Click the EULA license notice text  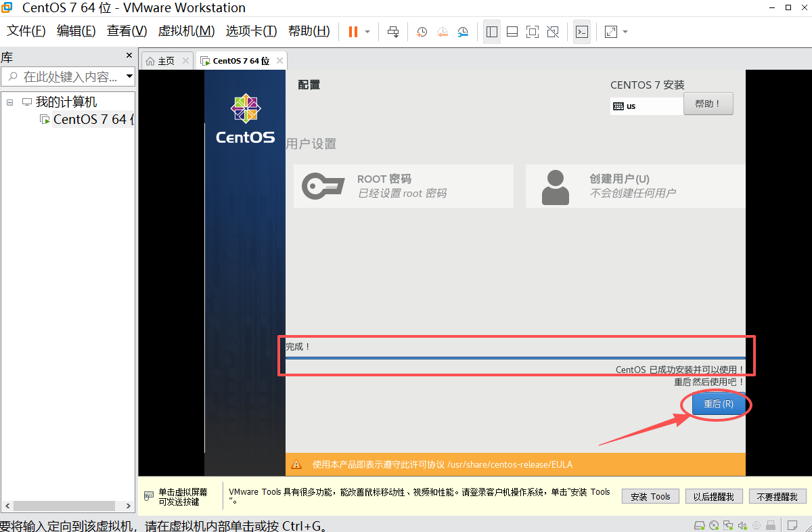tap(443, 465)
